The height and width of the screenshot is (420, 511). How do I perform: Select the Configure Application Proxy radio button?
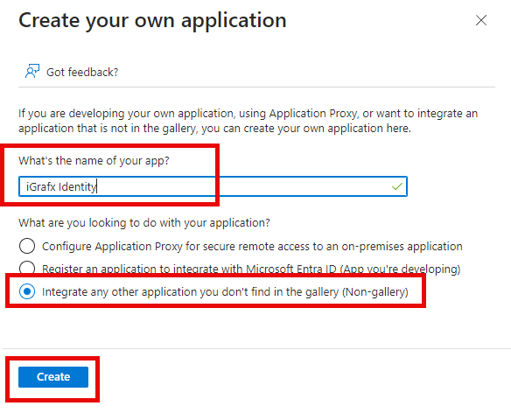click(x=27, y=246)
